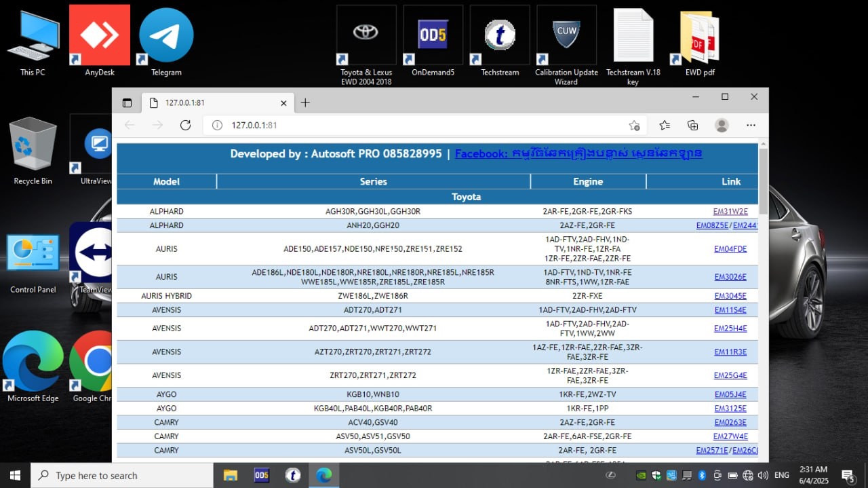
Task: Open the Edge Collections panel
Action: [x=692, y=125]
